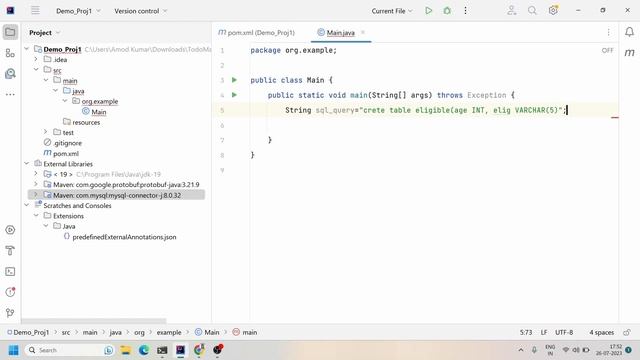Toggle inspections OFF indicator in editor
This screenshot has height=360, width=640.
pos(607,50)
